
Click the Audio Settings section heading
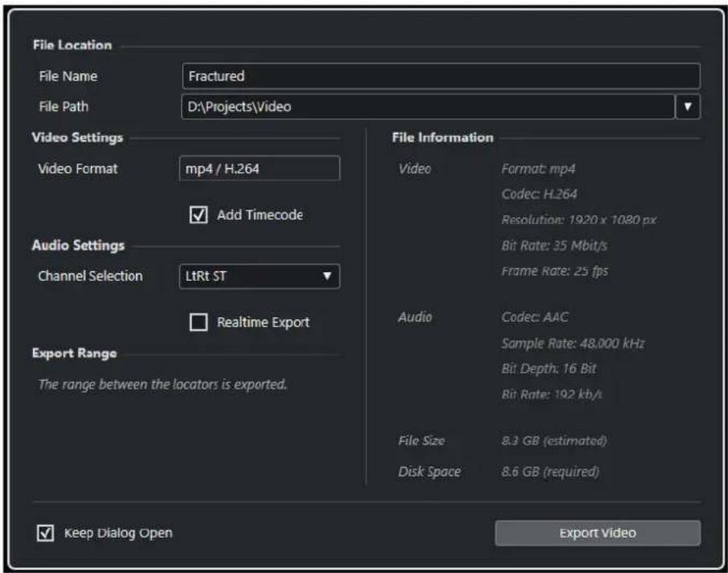78,245
